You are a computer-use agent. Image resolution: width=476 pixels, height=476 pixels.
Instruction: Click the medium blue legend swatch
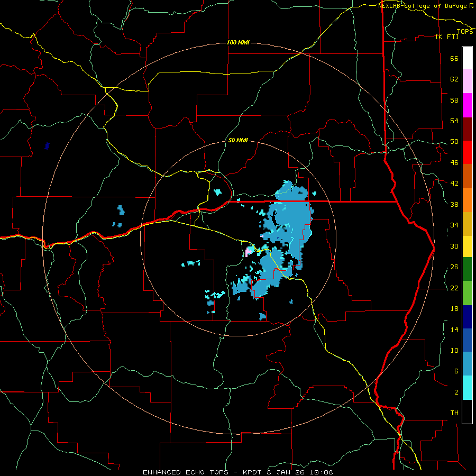coord(467,340)
